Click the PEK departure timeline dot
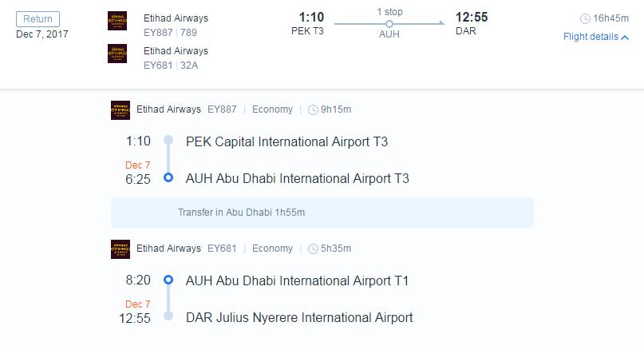The height and width of the screenshot is (350, 644). click(168, 141)
